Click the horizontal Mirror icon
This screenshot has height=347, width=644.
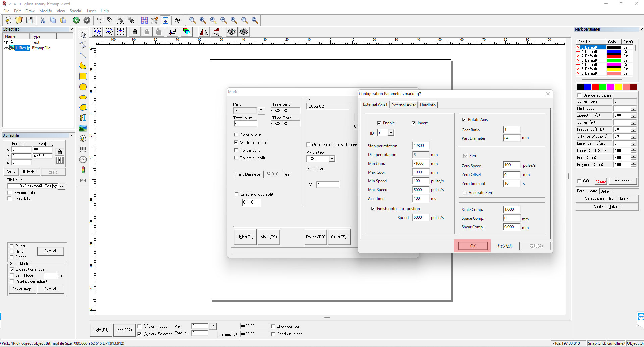click(204, 32)
